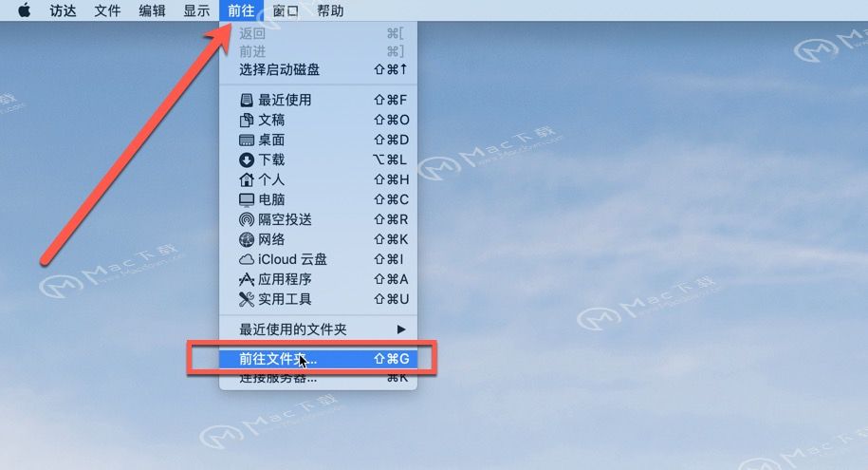Open the 帮助 menu
The image size is (868, 470).
(x=330, y=10)
